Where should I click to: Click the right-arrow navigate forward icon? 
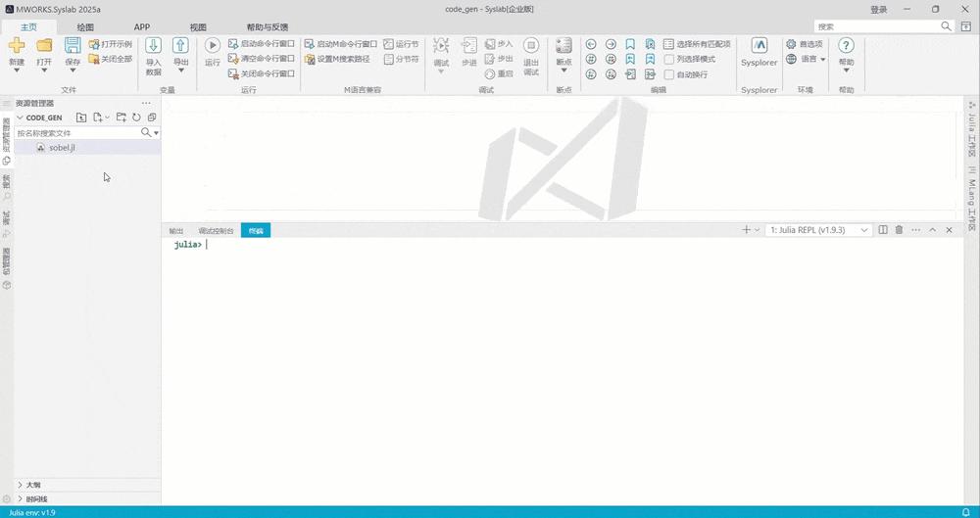pos(612,44)
